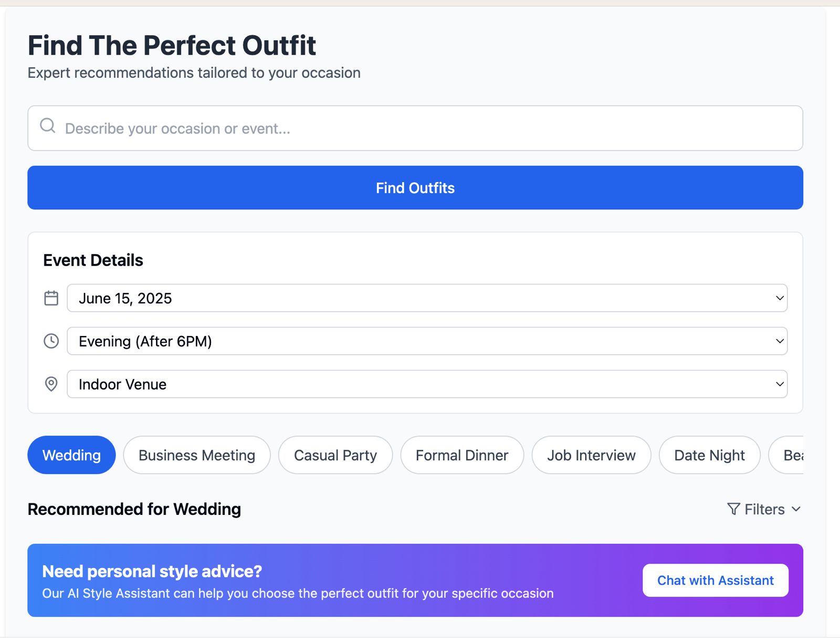Expand the Filters chevron arrow
840x644 pixels.
796,509
